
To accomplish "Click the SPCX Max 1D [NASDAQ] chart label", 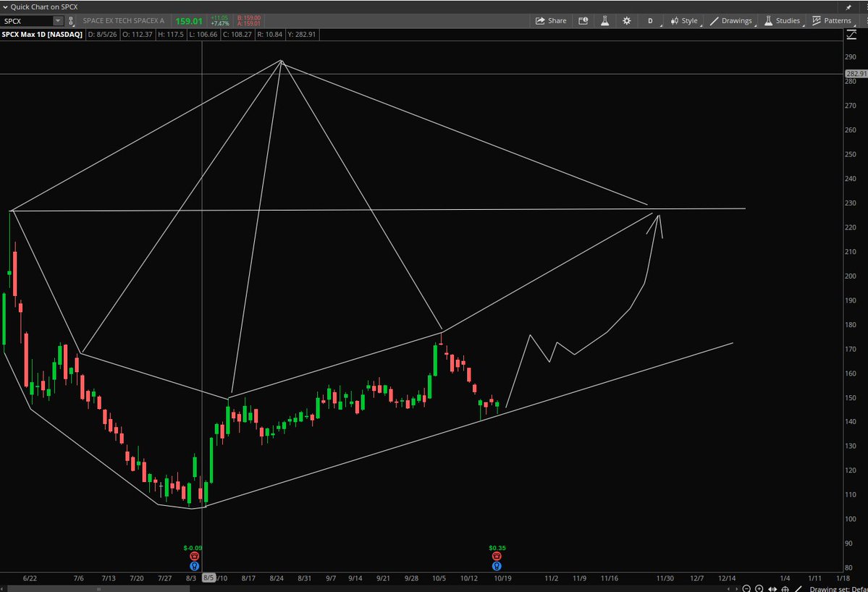I will (x=42, y=34).
